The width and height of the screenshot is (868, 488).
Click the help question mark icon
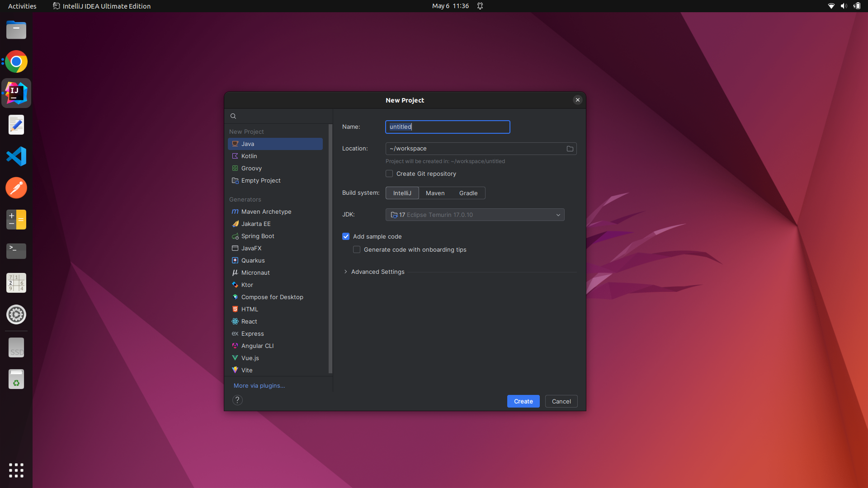point(237,400)
